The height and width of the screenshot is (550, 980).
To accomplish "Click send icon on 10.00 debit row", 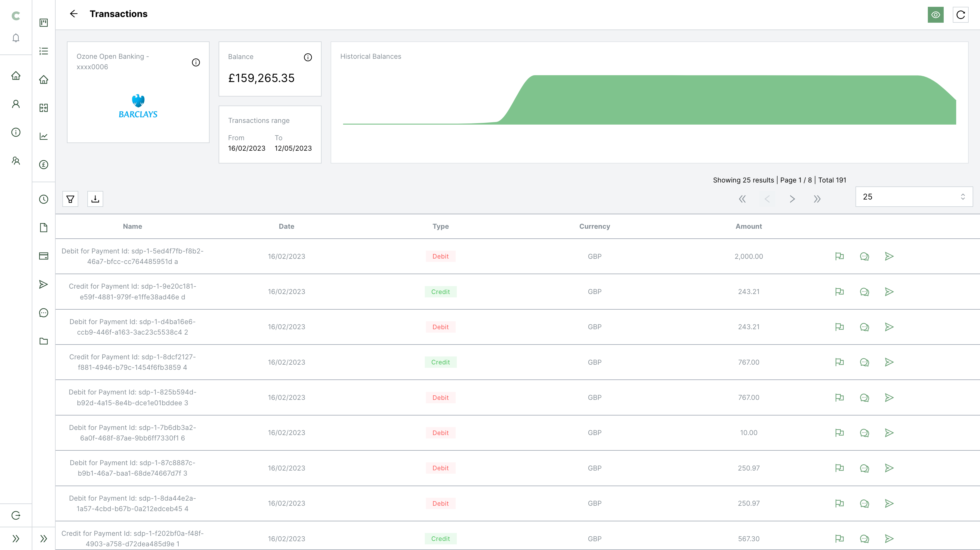I will pos(889,433).
